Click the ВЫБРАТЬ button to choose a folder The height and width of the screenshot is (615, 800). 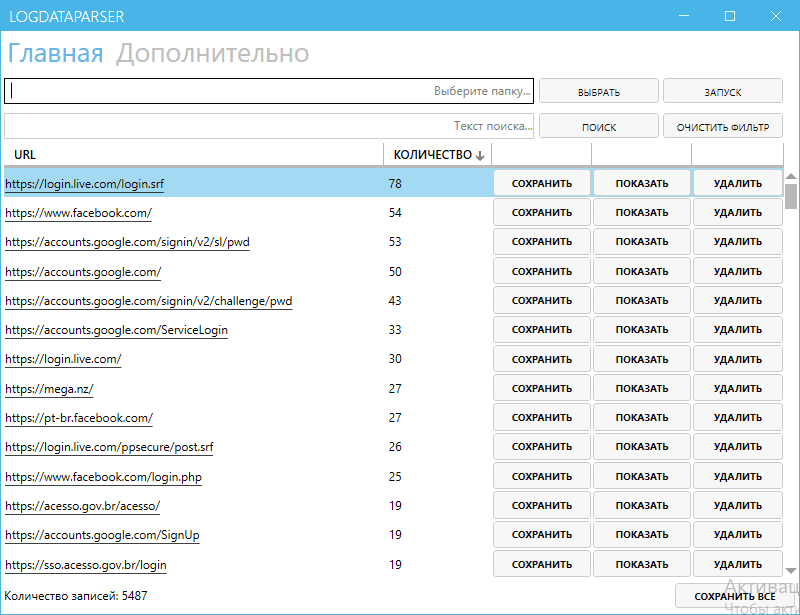(598, 90)
